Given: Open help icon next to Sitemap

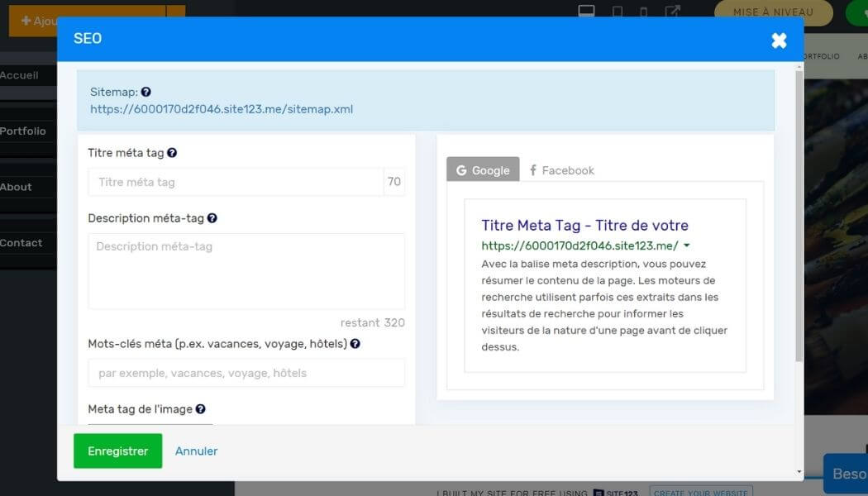Looking at the screenshot, I should pos(146,92).
